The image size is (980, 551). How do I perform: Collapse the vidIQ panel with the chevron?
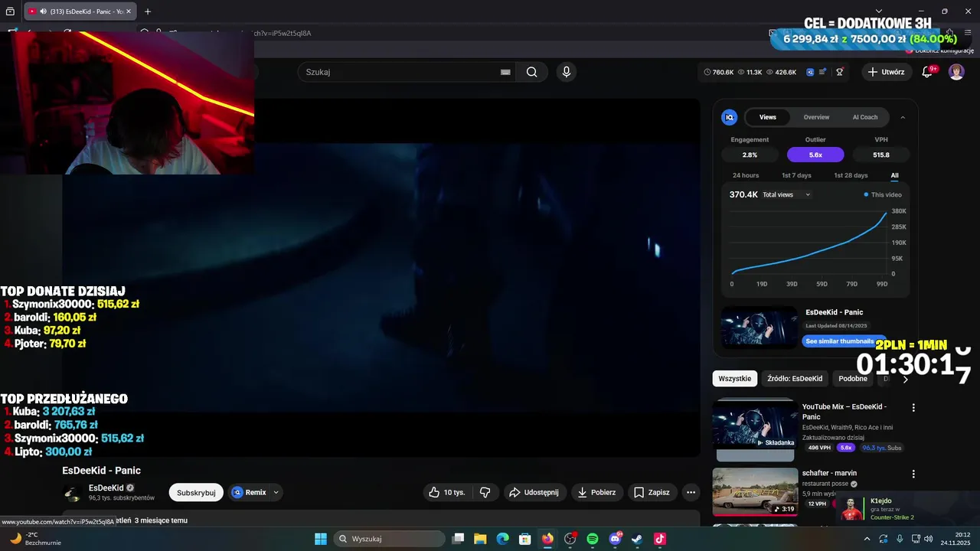click(x=903, y=117)
